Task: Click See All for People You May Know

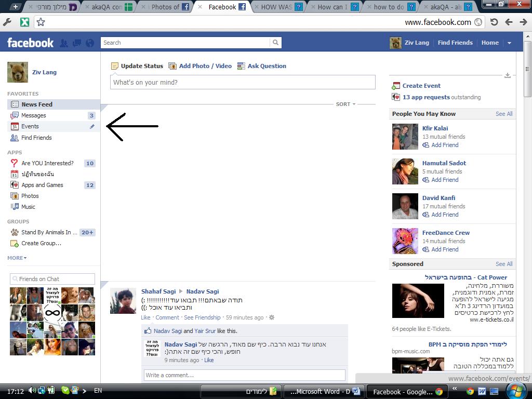Action: pos(504,114)
